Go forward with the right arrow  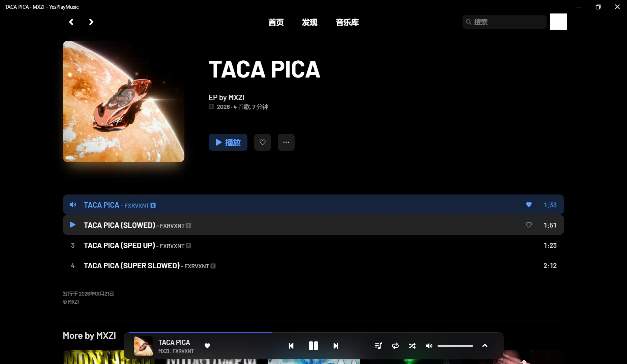click(91, 22)
